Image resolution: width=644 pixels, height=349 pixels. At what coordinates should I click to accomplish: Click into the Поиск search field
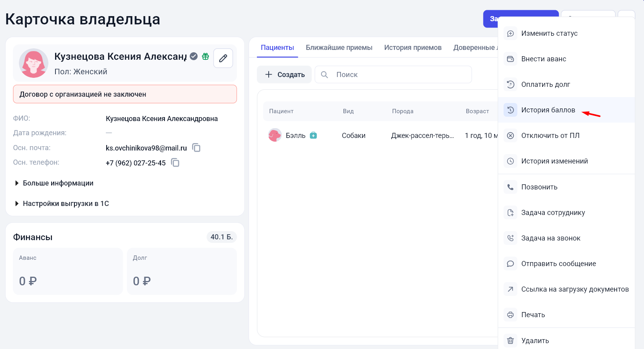coord(393,75)
